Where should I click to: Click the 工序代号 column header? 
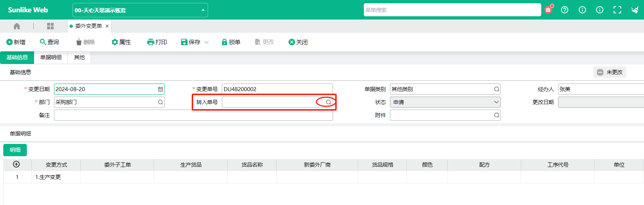[558, 165]
